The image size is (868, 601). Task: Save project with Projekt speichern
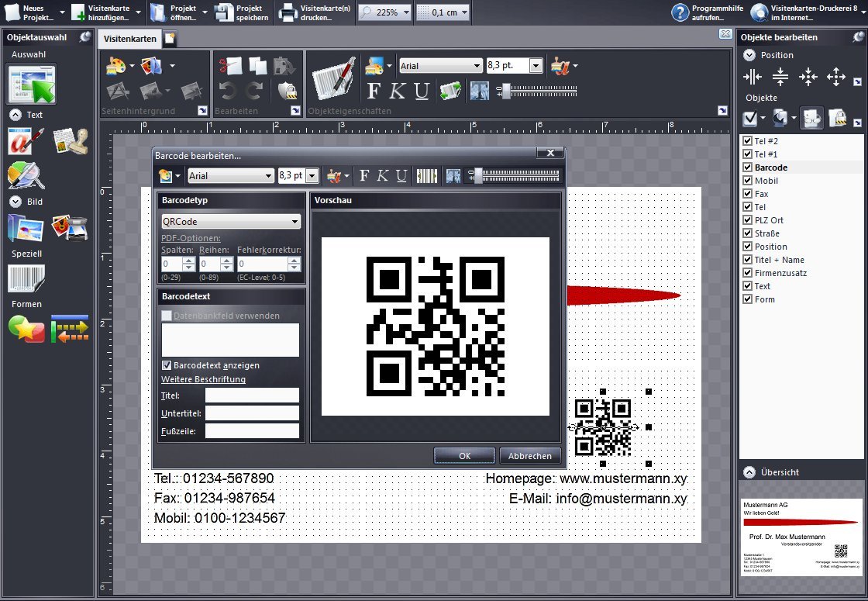click(224, 12)
